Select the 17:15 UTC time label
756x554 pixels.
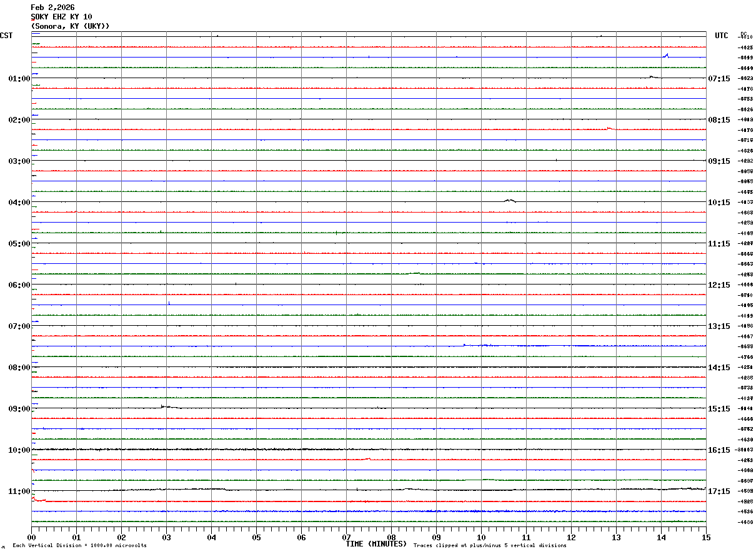pos(719,491)
